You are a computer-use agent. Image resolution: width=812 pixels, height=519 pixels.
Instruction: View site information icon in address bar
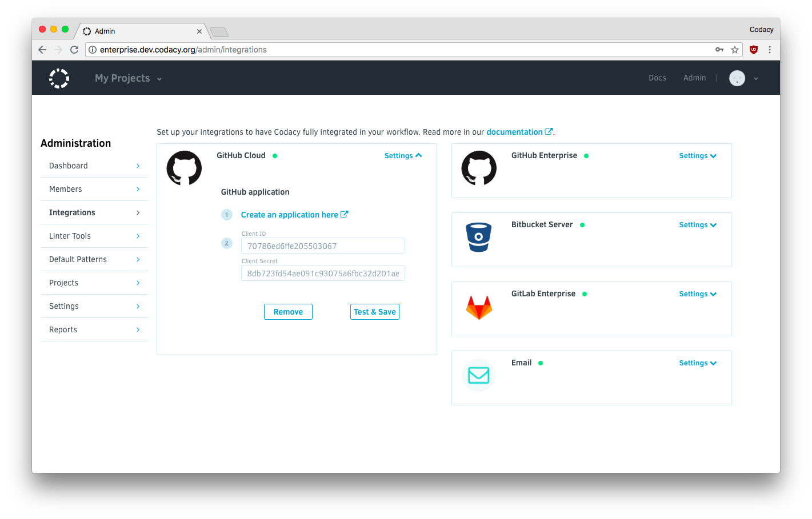[93, 50]
